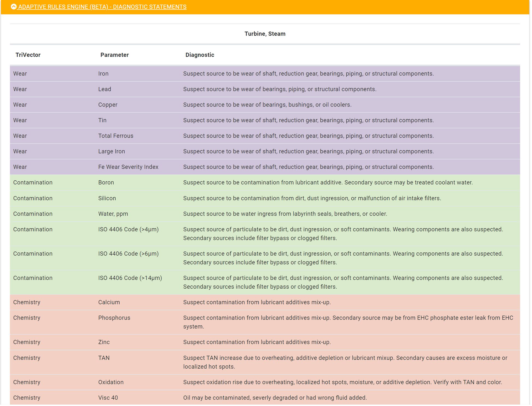The height and width of the screenshot is (406, 532).
Task: Click the TriVector column header
Action: [28, 55]
